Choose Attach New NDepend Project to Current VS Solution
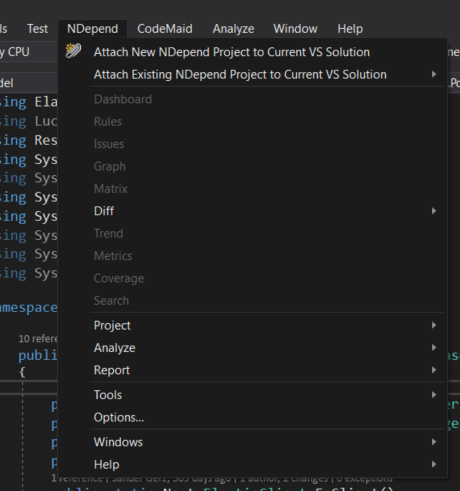 pos(252,52)
